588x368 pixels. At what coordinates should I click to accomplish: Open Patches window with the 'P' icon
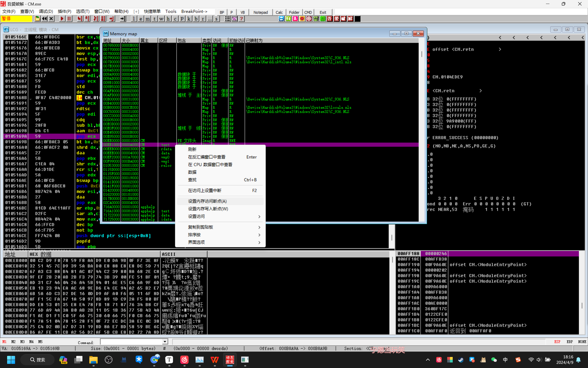[182, 19]
